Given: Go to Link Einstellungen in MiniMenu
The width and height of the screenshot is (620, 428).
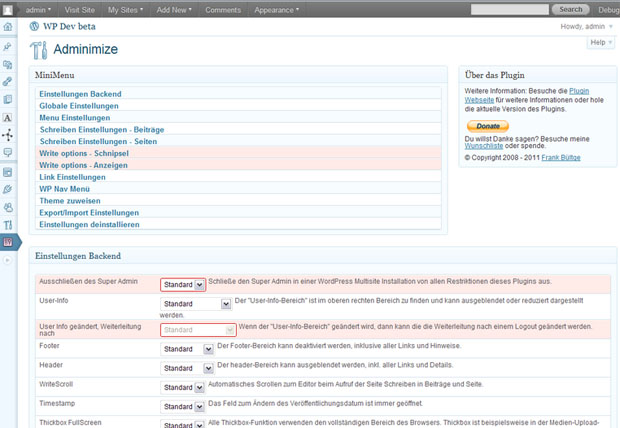Looking at the screenshot, I should click(x=72, y=177).
